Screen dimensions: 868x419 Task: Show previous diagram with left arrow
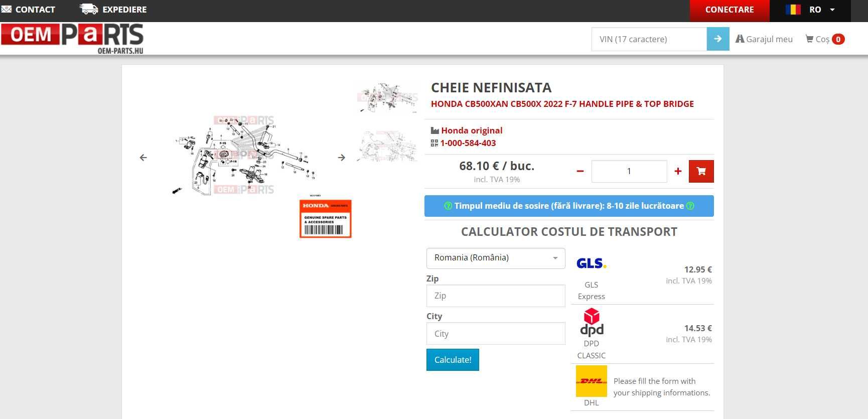point(143,158)
